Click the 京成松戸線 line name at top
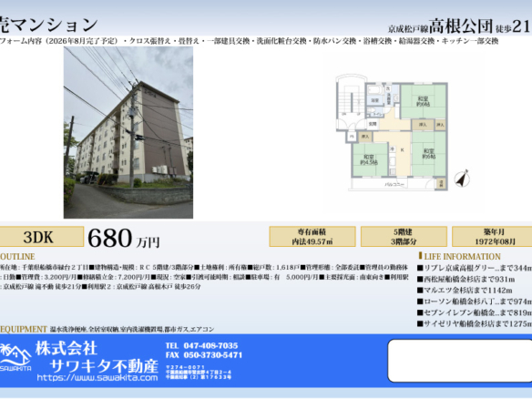 coord(408,29)
